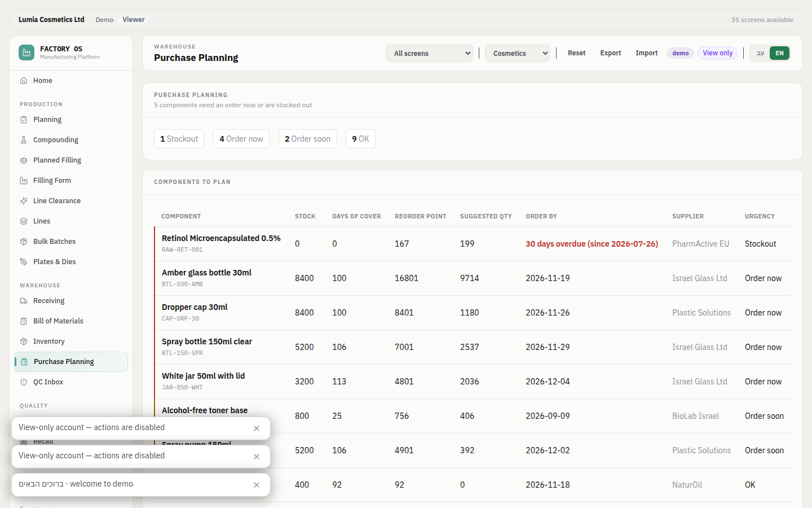Click the QC Inbox shield icon
The width and height of the screenshot is (812, 508).
coord(24,382)
